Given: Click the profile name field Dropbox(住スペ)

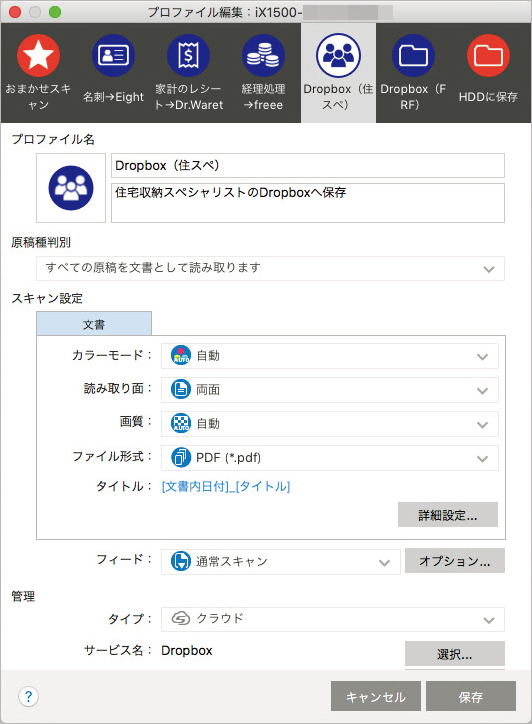Looking at the screenshot, I should tap(308, 165).
